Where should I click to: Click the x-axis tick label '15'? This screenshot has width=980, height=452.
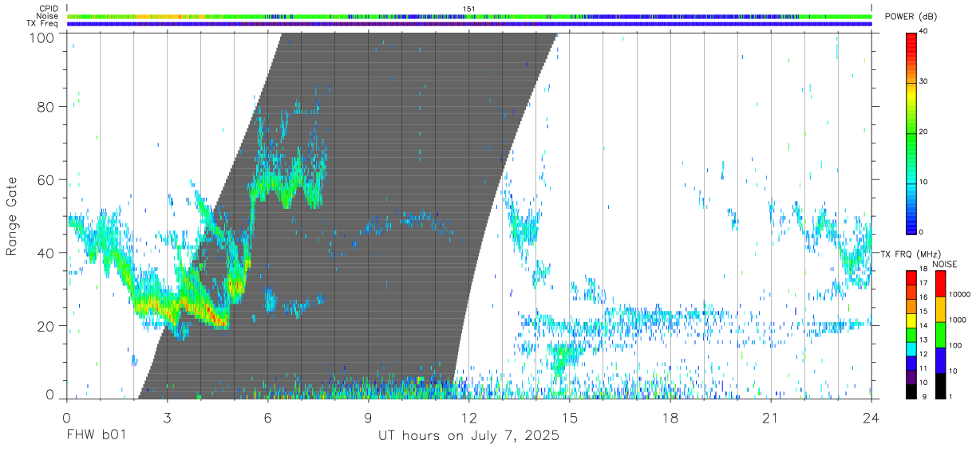570,418
